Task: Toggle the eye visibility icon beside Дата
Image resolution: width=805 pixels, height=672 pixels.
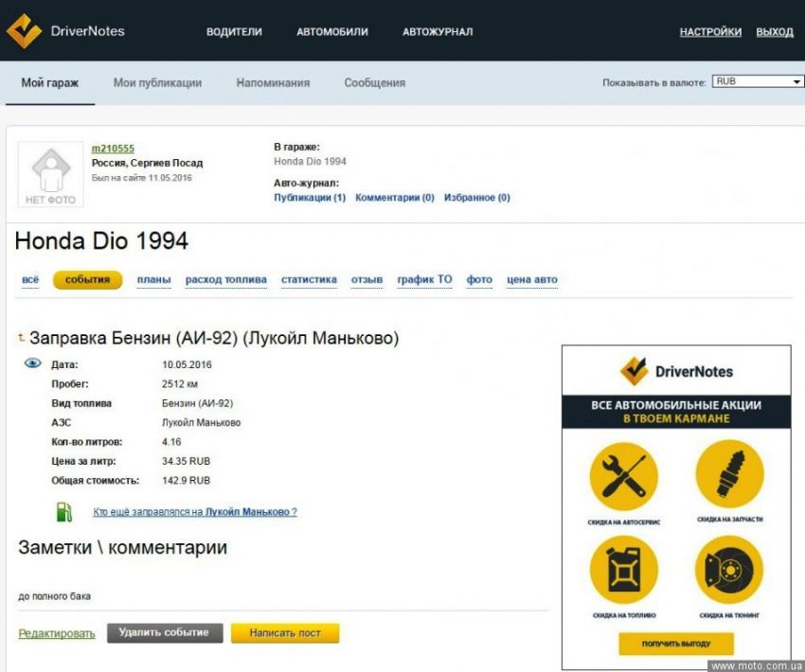Action: pyautogui.click(x=33, y=363)
